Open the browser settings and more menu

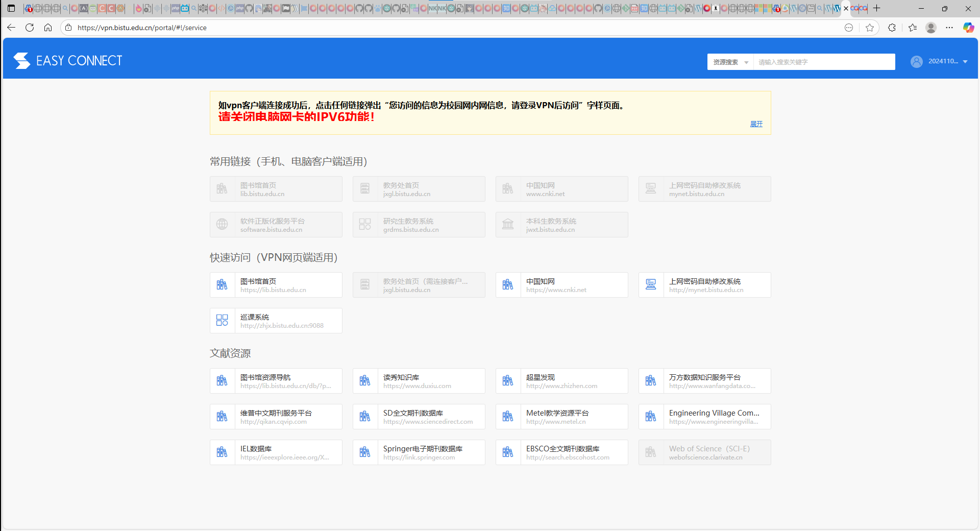(x=949, y=28)
